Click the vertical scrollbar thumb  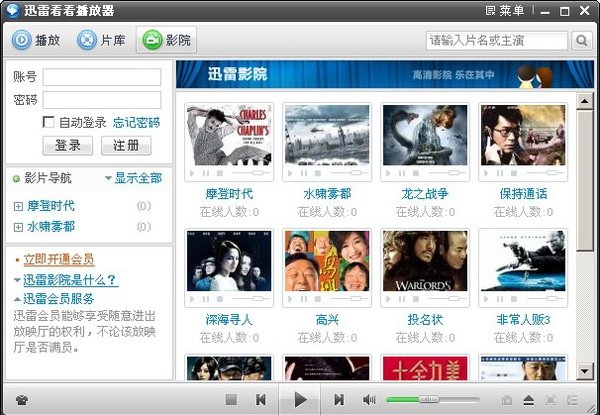584,180
